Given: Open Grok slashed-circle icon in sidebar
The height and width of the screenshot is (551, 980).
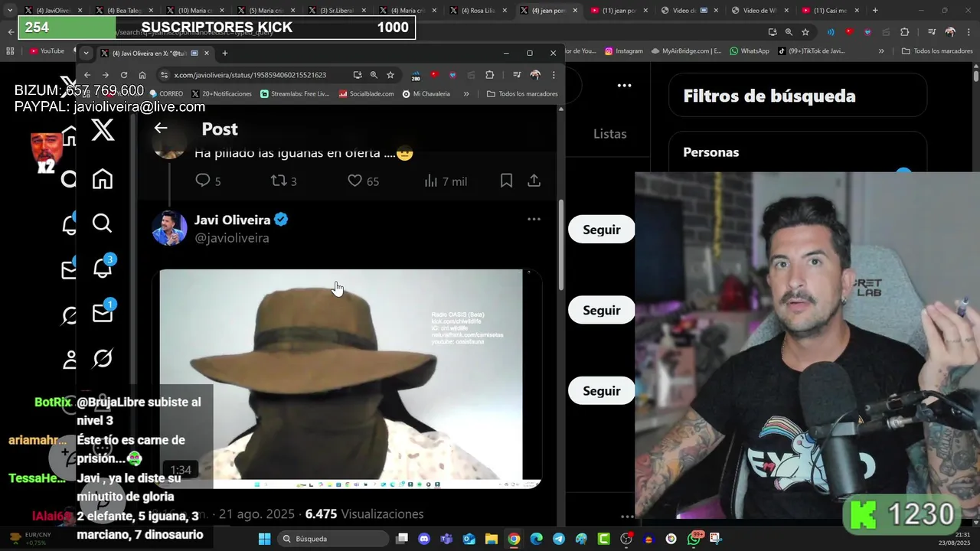Looking at the screenshot, I should (103, 357).
